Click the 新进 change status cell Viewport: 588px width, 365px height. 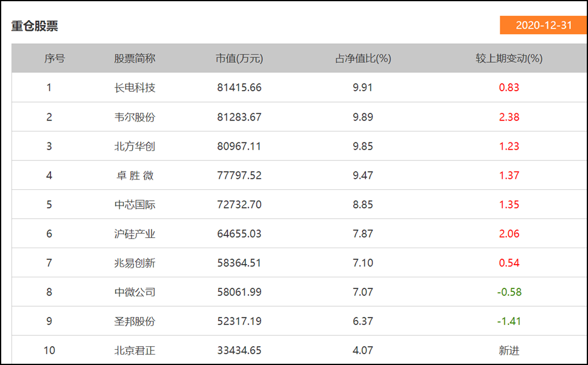(509, 350)
